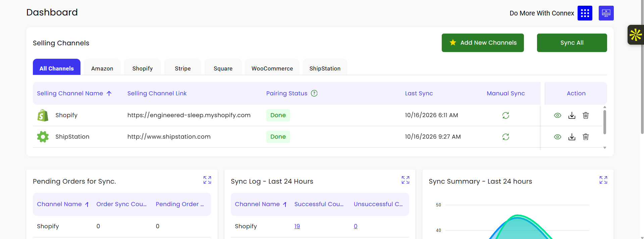Click the Selling Channel Link column header
The height and width of the screenshot is (239, 644).
pyautogui.click(x=157, y=93)
